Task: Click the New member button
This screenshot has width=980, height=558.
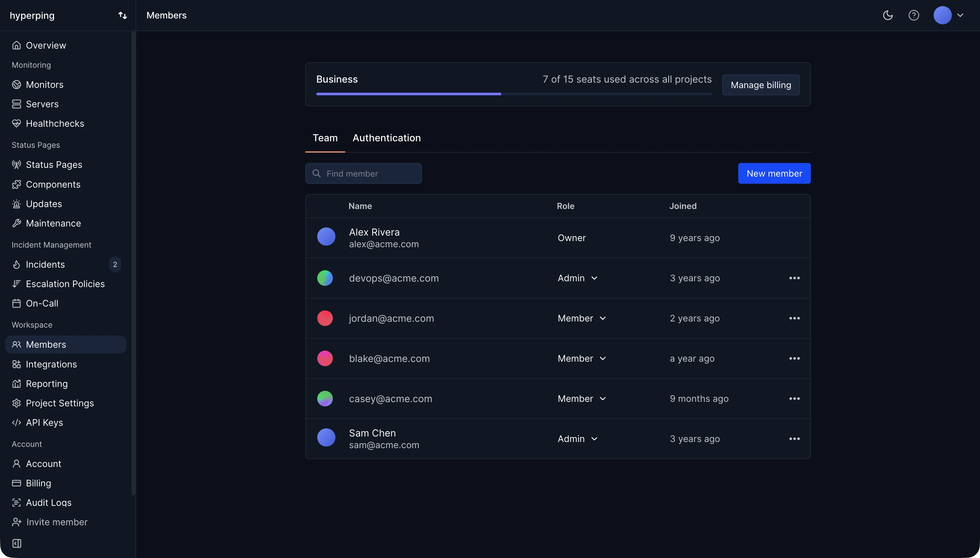Action: click(774, 173)
